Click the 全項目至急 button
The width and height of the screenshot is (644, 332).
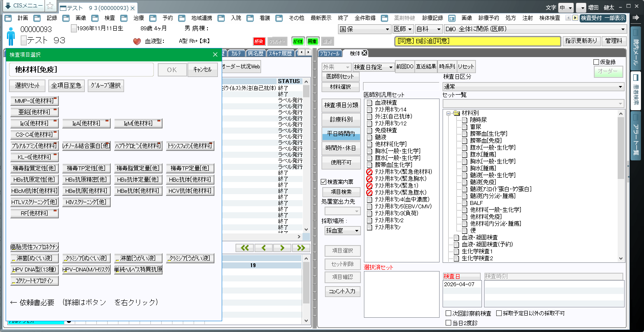click(66, 86)
